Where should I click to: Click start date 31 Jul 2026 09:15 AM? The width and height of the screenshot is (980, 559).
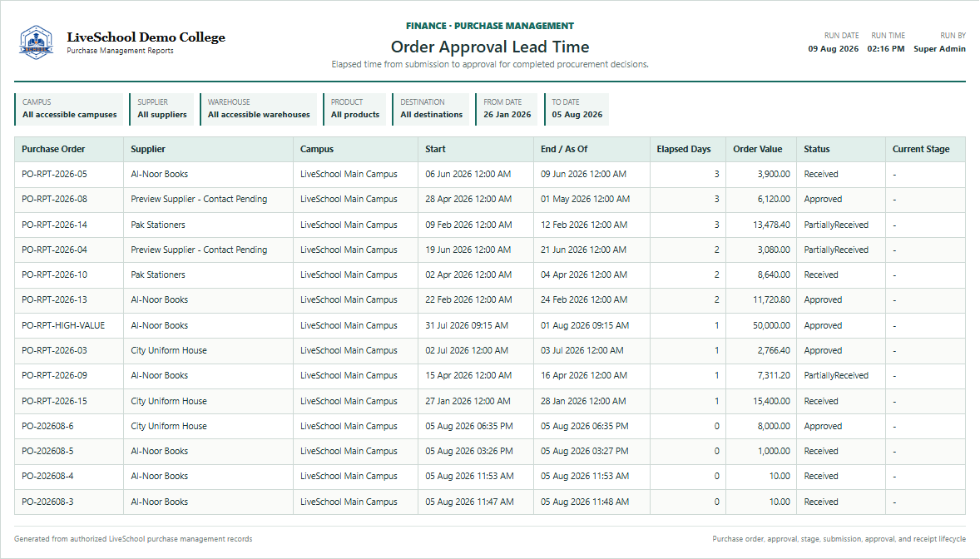point(467,325)
